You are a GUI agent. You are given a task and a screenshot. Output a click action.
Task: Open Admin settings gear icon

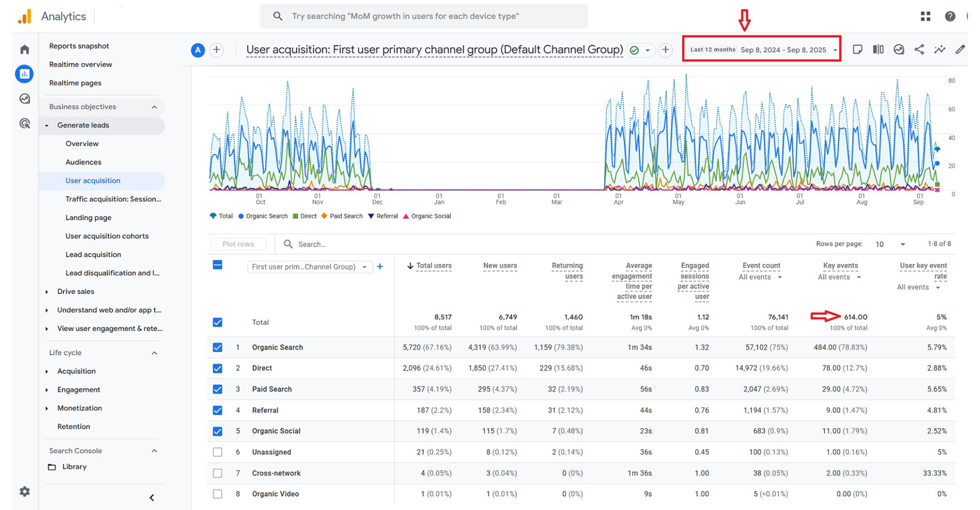tap(24, 491)
